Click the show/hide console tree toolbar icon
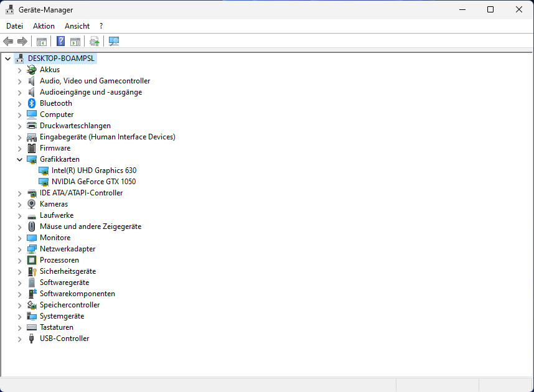 pos(41,41)
